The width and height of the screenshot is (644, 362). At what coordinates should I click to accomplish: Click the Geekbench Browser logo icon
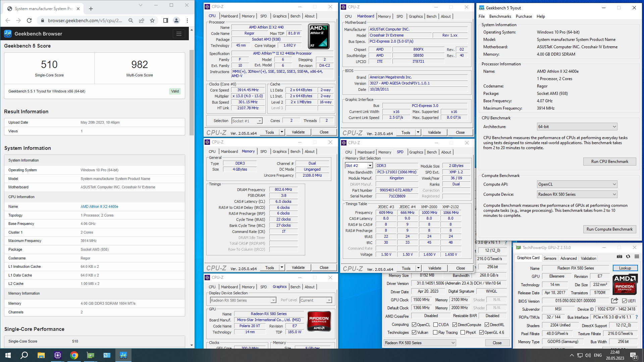[8, 34]
